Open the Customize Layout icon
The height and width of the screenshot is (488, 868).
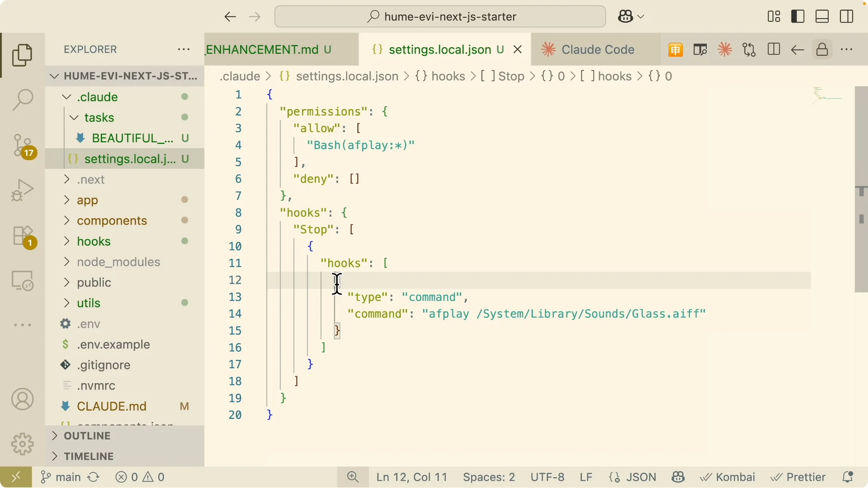tap(774, 17)
